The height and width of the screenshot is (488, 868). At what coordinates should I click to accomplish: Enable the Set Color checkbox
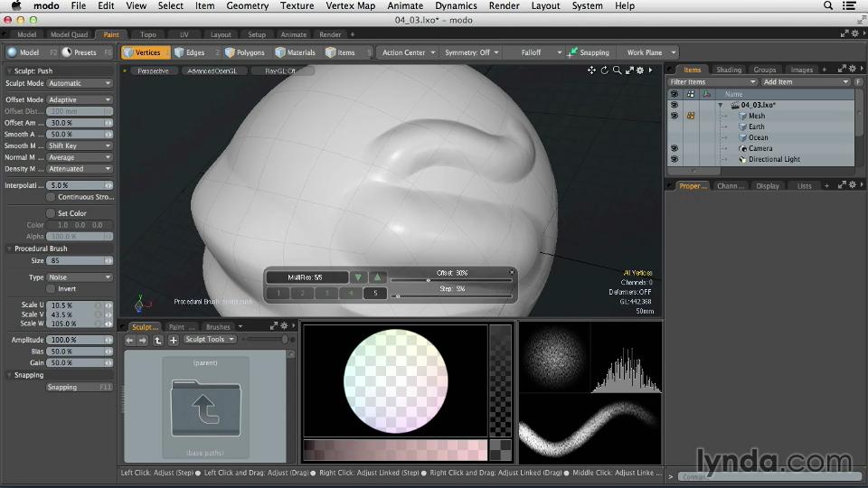pos(51,213)
